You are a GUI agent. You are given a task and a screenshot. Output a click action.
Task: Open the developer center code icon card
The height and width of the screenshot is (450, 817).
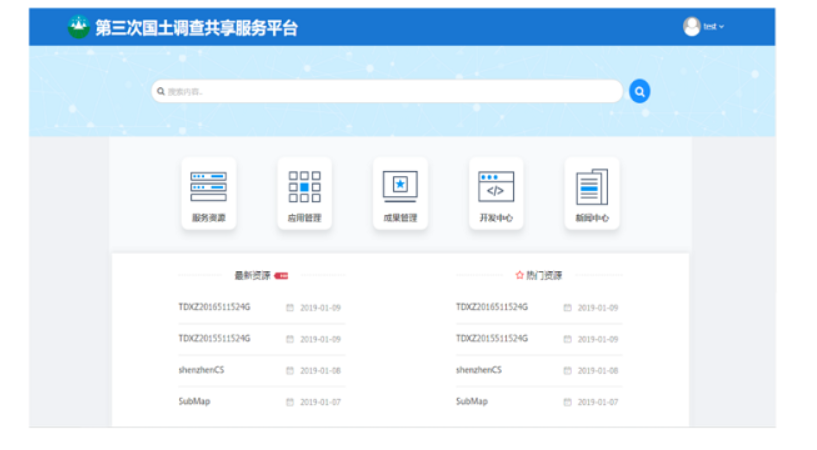496,194
